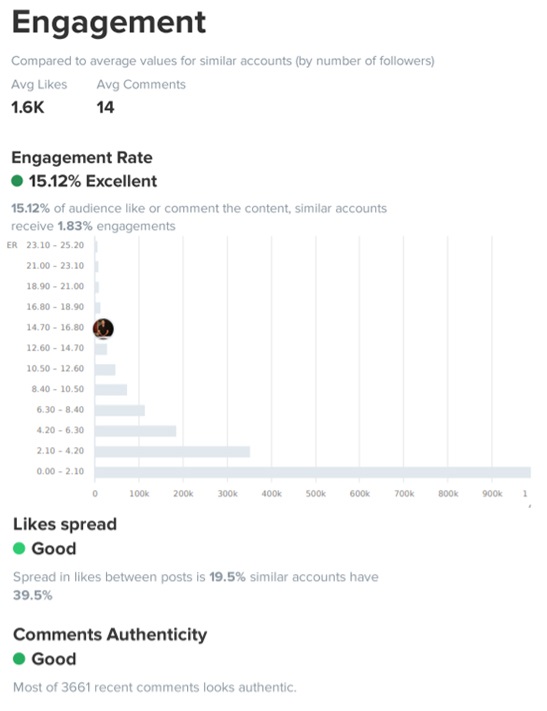
Task: Click the green dot beside 15.12% Excellent
Action: pos(17,181)
